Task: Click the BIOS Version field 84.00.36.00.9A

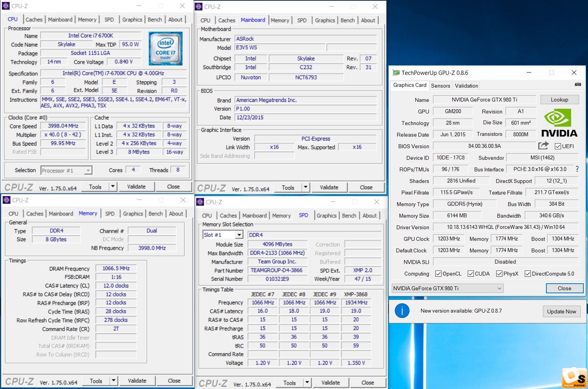Action: (484, 146)
